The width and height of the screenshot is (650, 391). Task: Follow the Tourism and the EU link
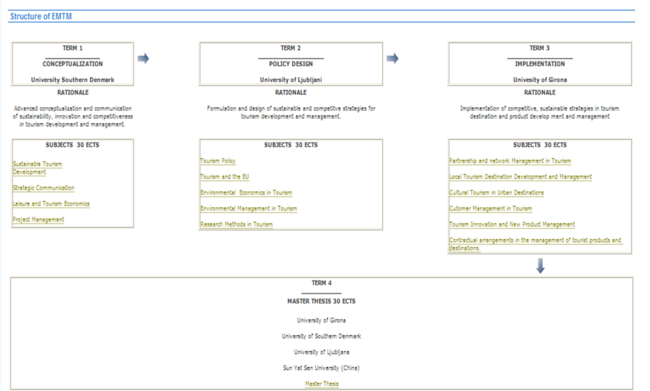pyautogui.click(x=224, y=177)
